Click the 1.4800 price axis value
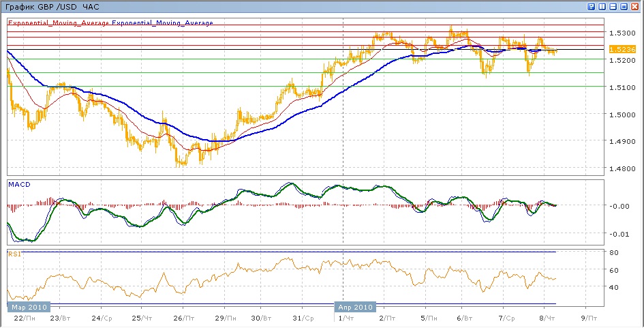Image resolution: width=644 pixels, height=328 pixels. [x=622, y=169]
